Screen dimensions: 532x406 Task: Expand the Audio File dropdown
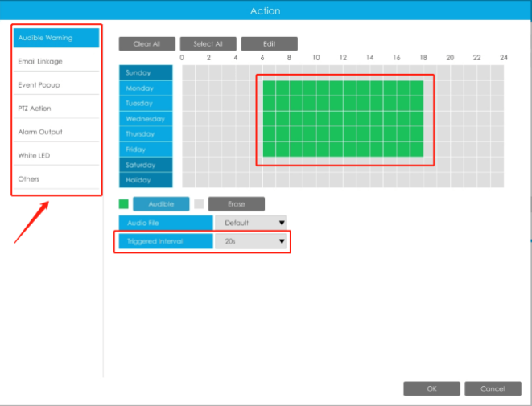[251, 223]
